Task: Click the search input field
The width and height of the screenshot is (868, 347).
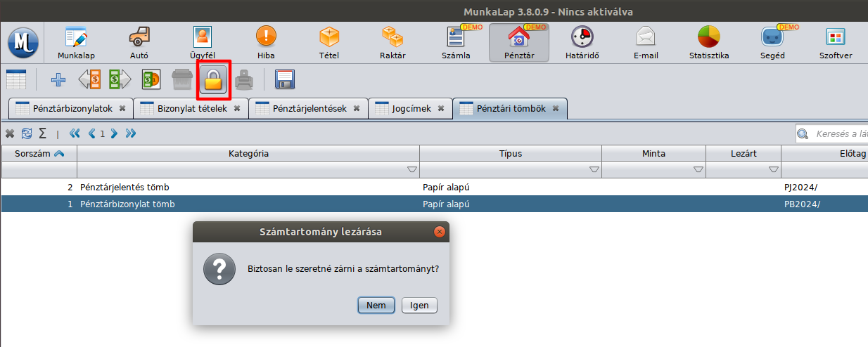Action: coord(837,133)
